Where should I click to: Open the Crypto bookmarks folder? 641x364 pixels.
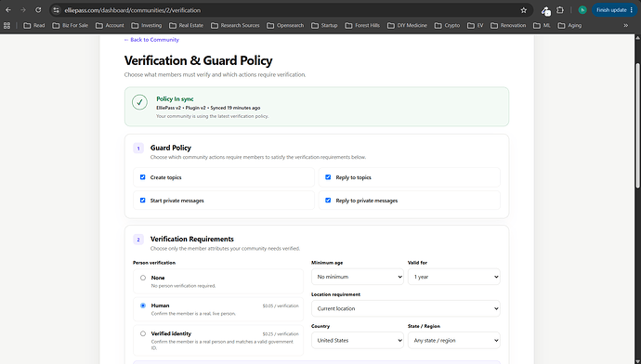[x=447, y=25]
